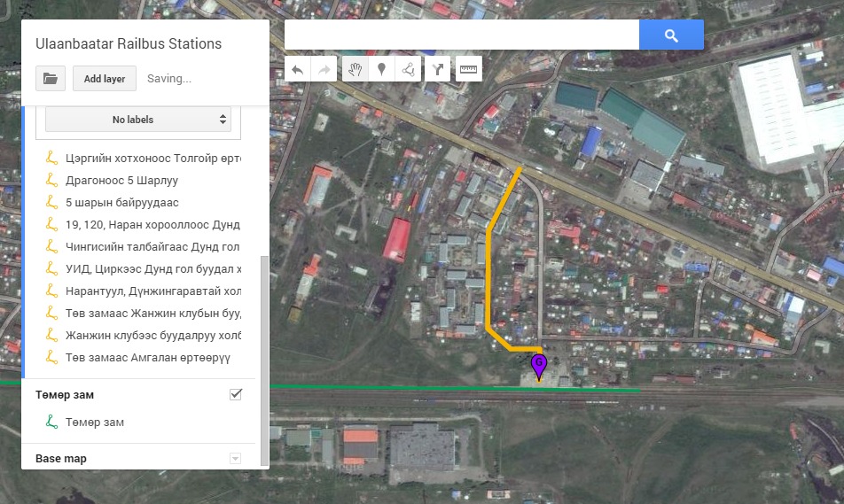
Task: Click the layer panel vertical scrollbar
Action: pyautogui.click(x=262, y=354)
